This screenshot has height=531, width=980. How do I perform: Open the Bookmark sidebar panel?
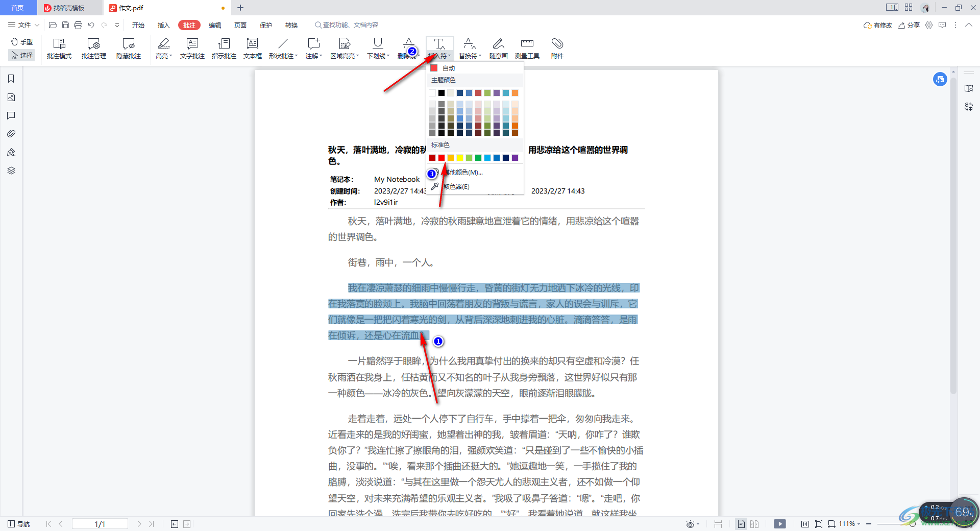tap(11, 79)
